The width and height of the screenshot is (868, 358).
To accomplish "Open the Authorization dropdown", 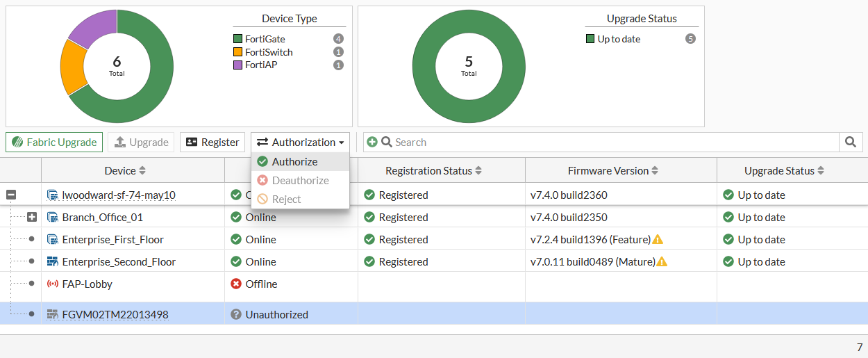I will 300,143.
